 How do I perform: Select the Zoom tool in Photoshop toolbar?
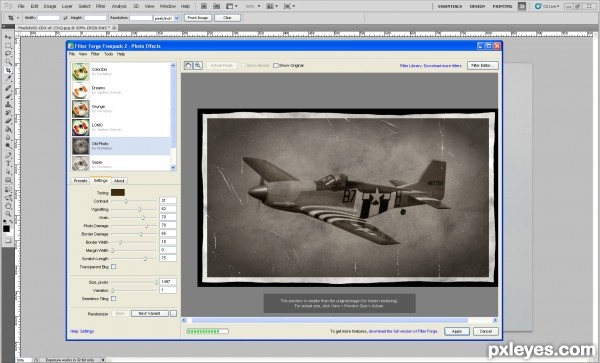pyautogui.click(x=8, y=214)
